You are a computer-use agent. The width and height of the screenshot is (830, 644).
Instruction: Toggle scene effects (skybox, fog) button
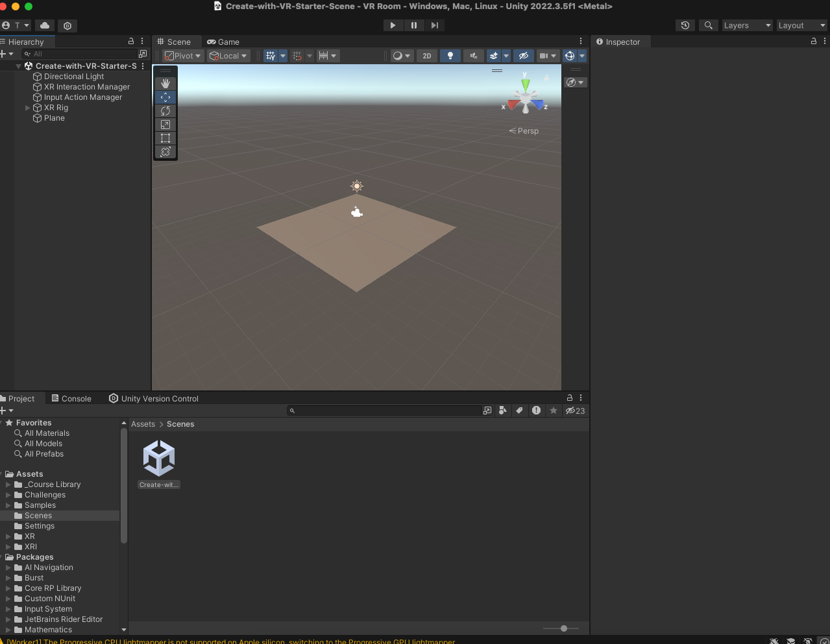pyautogui.click(x=494, y=56)
